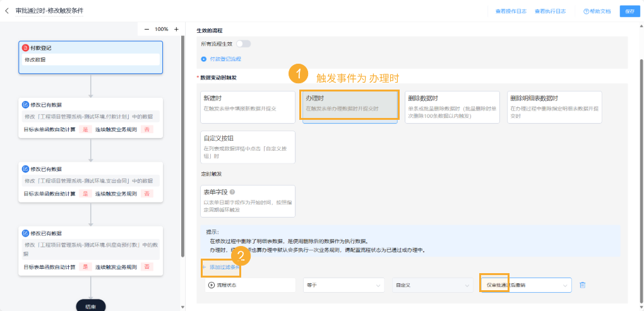Image resolution: width=644 pixels, height=311 pixels.
Task: Select node modifying 支出合同 data
Action: coord(91,182)
